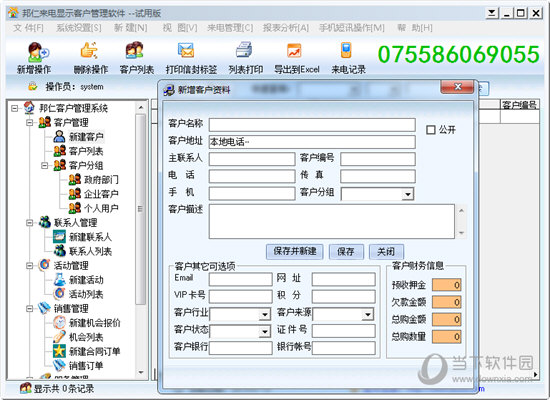Click the VIP卡号 input field
The width and height of the screenshot is (550, 400).
[241, 296]
